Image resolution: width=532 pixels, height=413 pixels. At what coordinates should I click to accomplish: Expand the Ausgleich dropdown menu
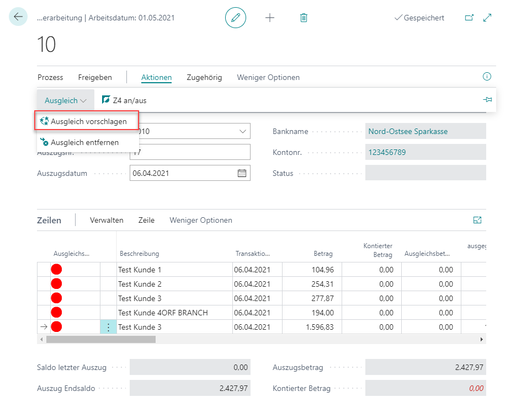click(x=66, y=101)
